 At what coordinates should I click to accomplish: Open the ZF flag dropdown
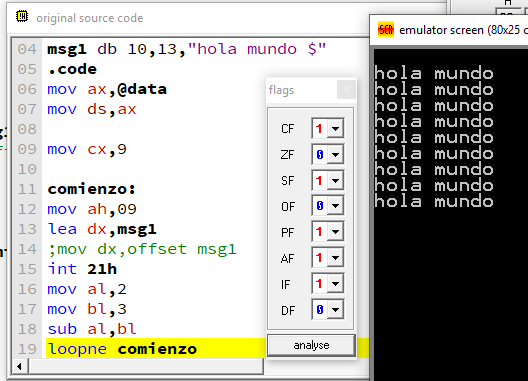335,155
